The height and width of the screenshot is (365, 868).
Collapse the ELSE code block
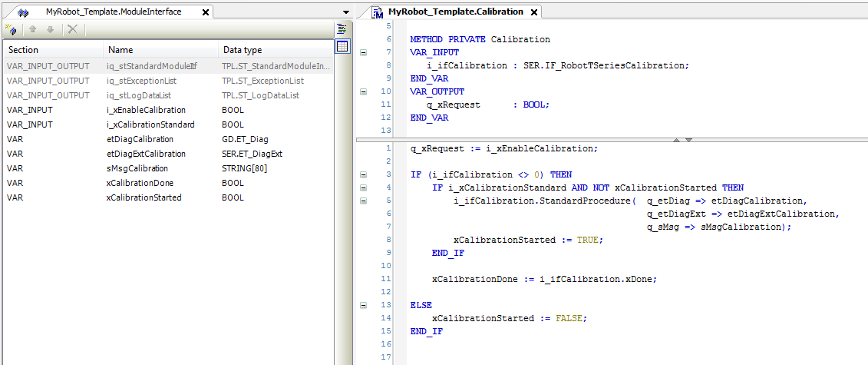tap(363, 305)
